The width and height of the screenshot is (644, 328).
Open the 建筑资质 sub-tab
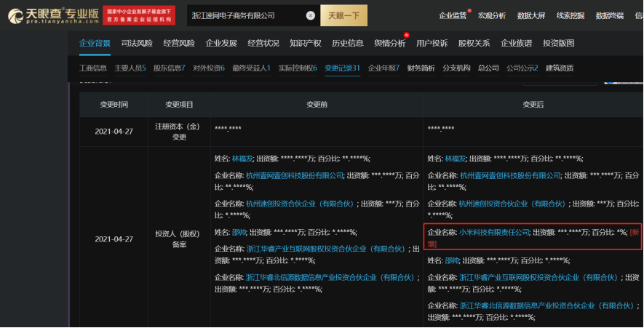point(560,68)
